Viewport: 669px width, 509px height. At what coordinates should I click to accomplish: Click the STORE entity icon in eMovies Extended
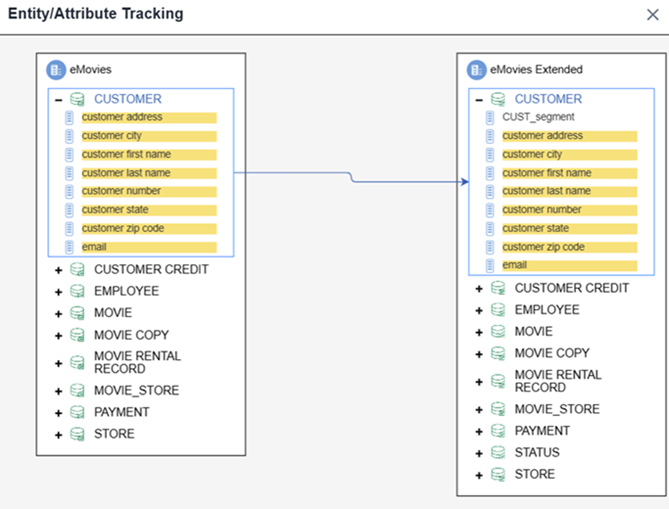498,474
